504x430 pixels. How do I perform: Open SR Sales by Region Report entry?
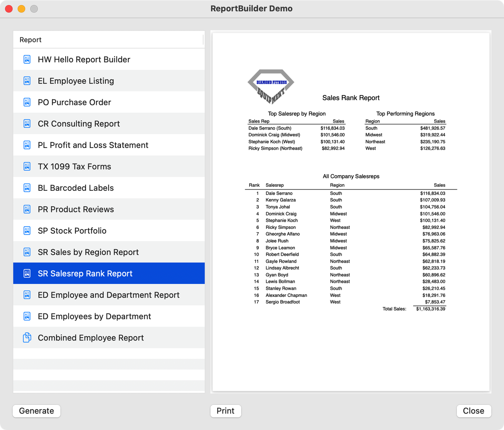88,252
